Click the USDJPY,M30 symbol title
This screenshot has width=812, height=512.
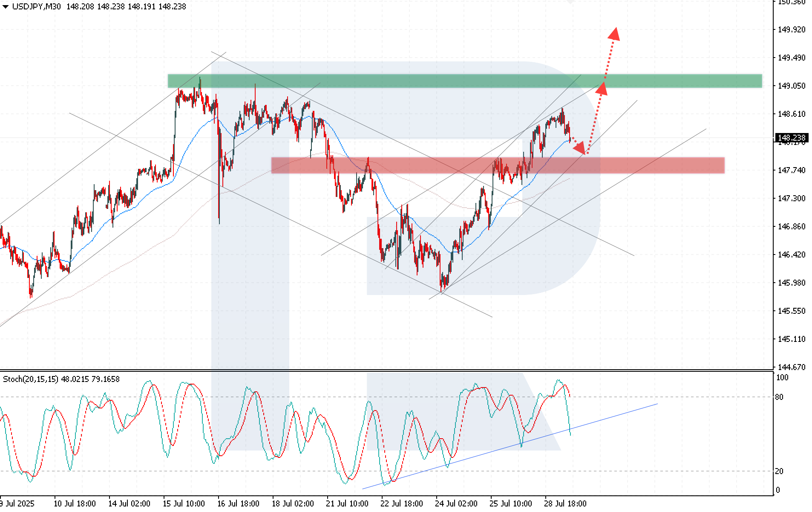coord(36,7)
